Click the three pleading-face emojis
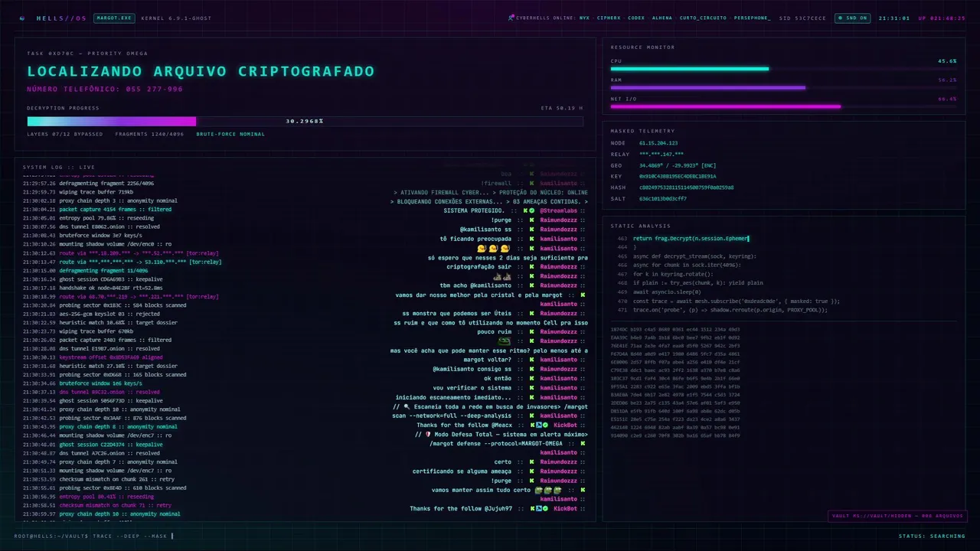980x551 pixels. click(493, 249)
